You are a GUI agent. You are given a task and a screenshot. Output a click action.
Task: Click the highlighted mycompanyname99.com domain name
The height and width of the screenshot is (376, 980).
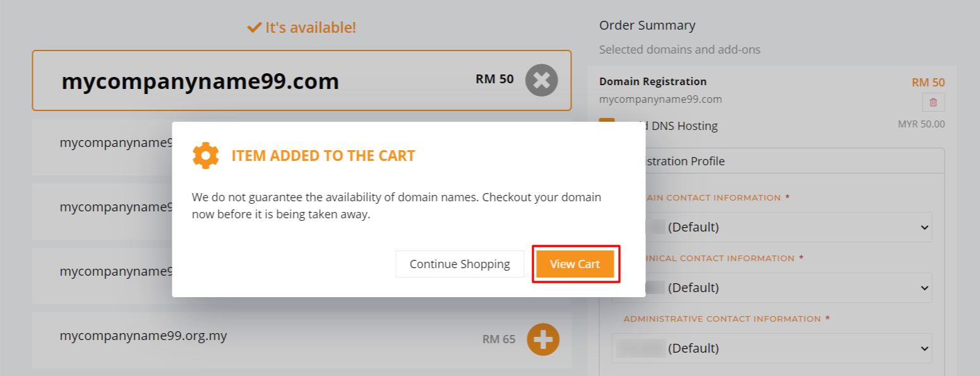pyautogui.click(x=200, y=81)
